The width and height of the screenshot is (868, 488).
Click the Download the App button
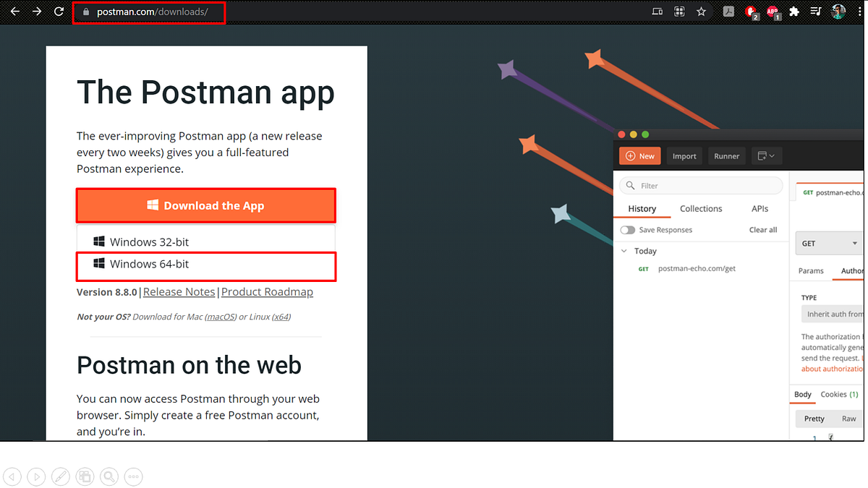[x=205, y=205]
